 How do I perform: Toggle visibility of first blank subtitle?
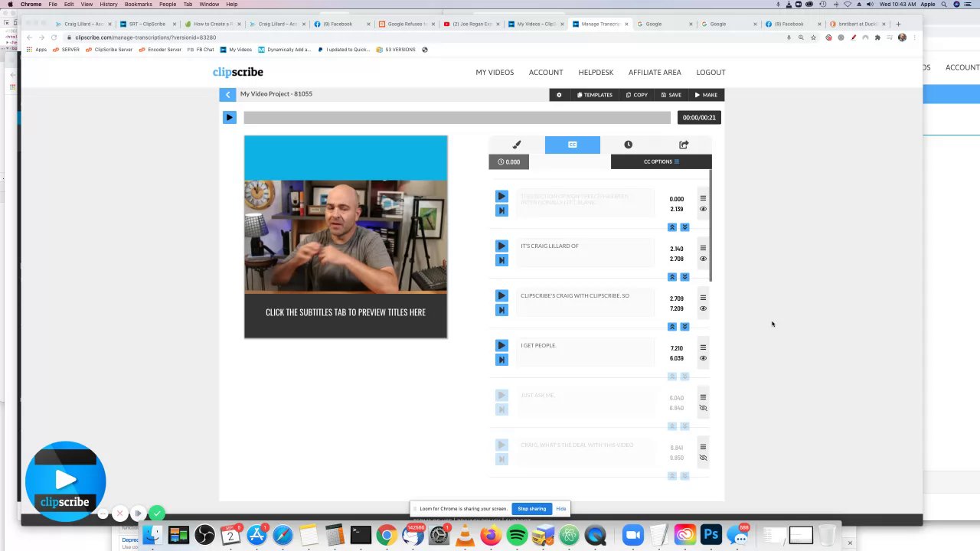pos(703,209)
